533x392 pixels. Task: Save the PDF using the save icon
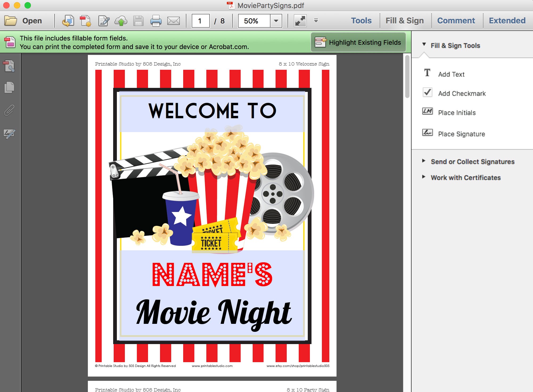(x=138, y=21)
